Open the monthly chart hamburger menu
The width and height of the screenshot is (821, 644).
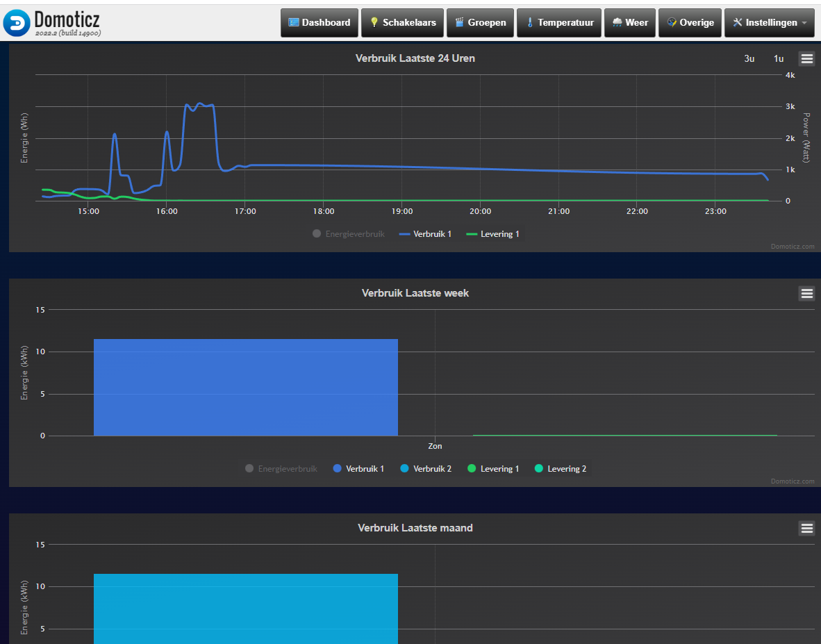click(x=807, y=528)
